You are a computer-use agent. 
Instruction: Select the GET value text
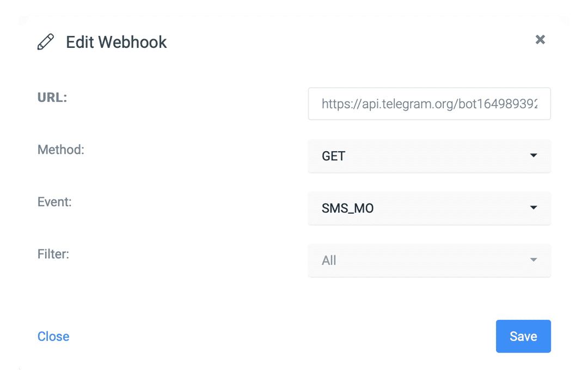[x=334, y=156]
